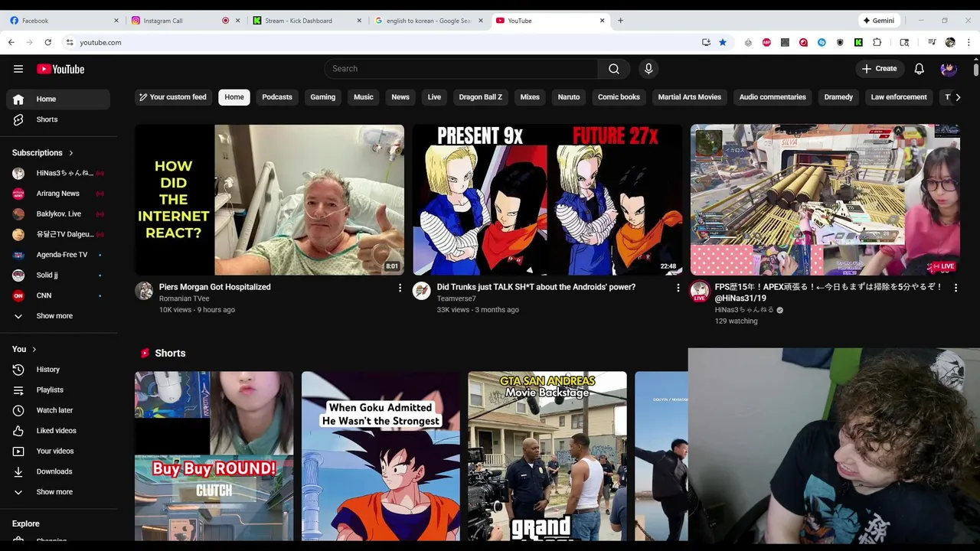Switch to the english to korean Google tab

click(x=429, y=21)
